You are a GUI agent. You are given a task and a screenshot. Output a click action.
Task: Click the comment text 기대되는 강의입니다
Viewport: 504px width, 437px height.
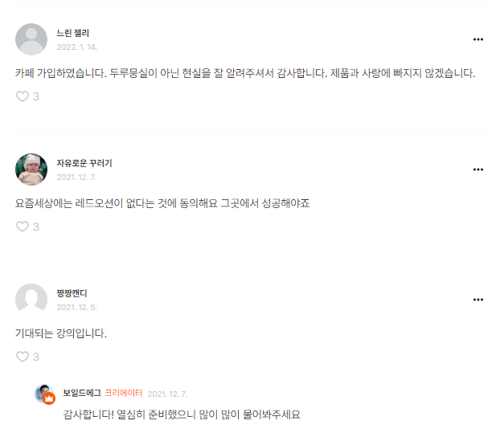[61, 333]
